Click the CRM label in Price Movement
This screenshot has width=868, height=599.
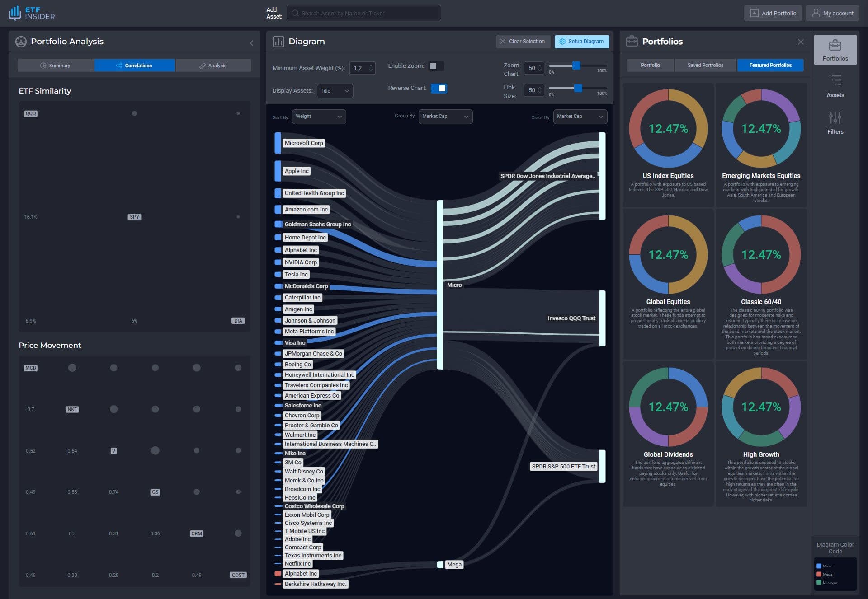pyautogui.click(x=197, y=533)
